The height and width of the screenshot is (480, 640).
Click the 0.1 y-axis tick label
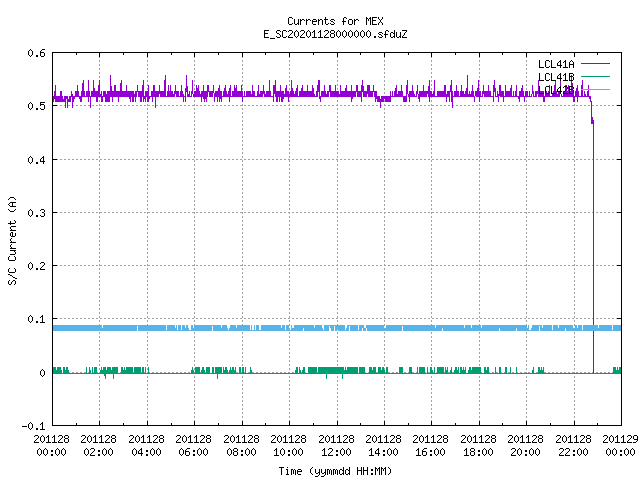point(36,319)
